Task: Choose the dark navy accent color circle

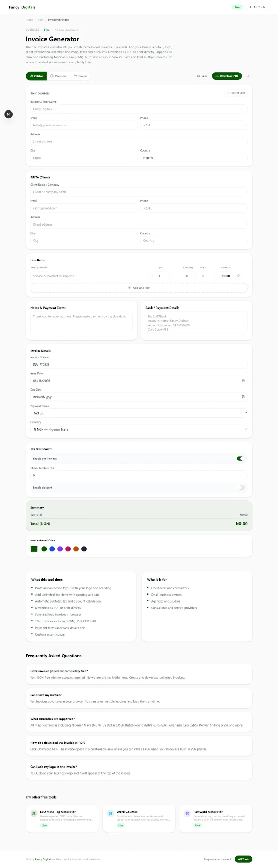Action: [84, 549]
